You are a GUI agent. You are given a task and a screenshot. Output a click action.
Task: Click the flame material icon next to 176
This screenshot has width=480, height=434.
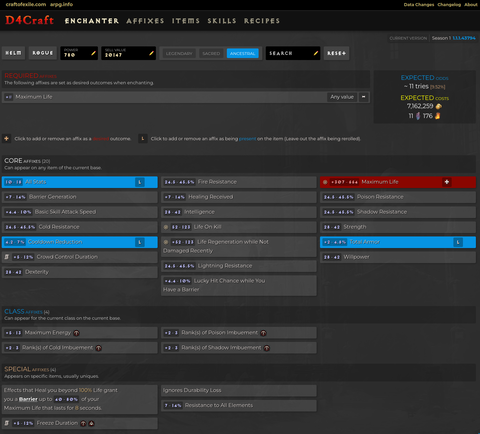(x=437, y=116)
